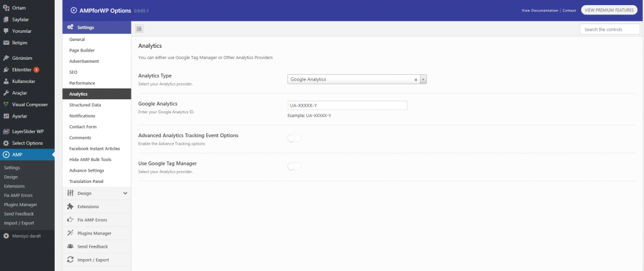The image size is (644, 271).
Task: Click the Plugins Manager wand icon
Action: tap(70, 233)
